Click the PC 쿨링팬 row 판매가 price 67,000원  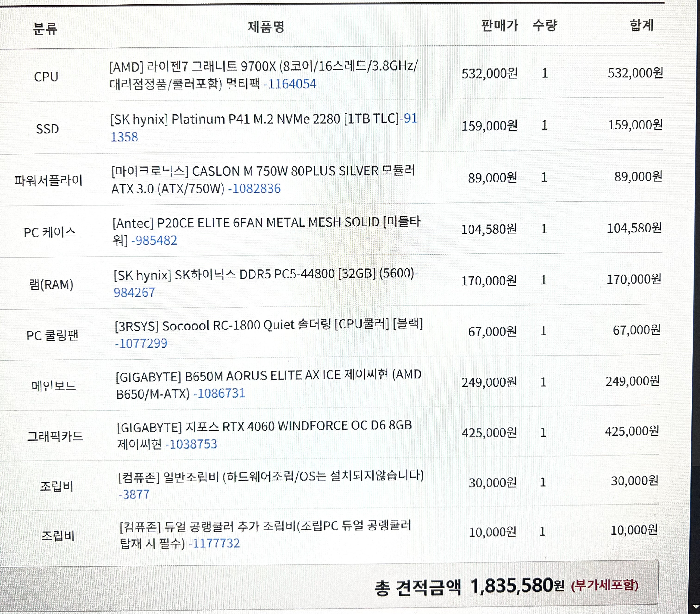pos(492,331)
